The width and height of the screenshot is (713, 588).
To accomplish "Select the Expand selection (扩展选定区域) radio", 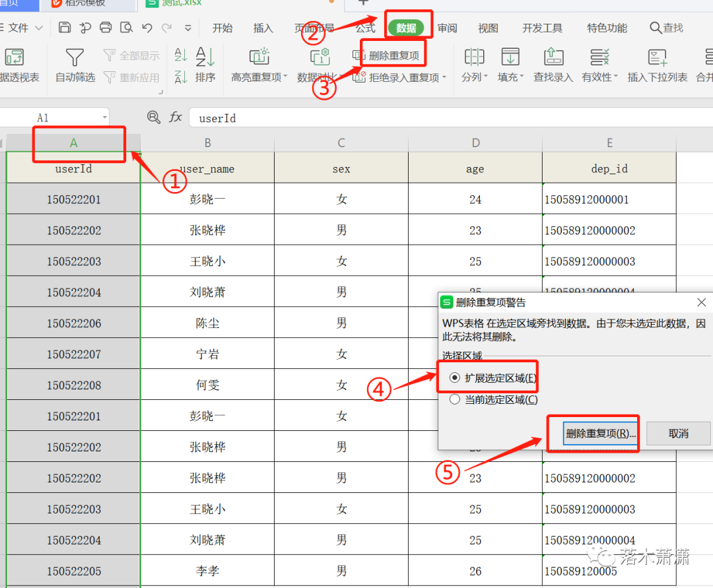I will click(454, 377).
